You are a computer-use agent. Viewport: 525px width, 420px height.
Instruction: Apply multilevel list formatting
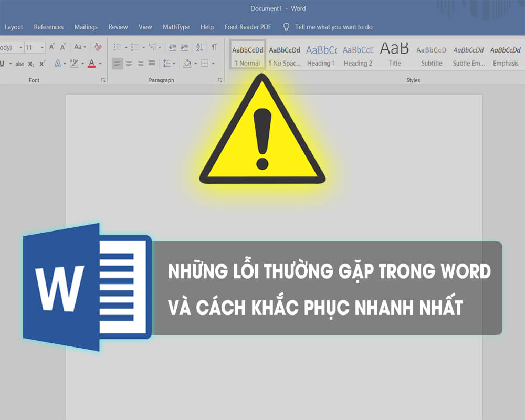[153, 47]
